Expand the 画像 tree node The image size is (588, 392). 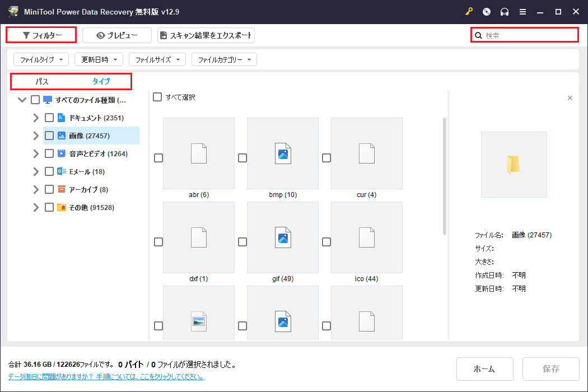coord(36,136)
